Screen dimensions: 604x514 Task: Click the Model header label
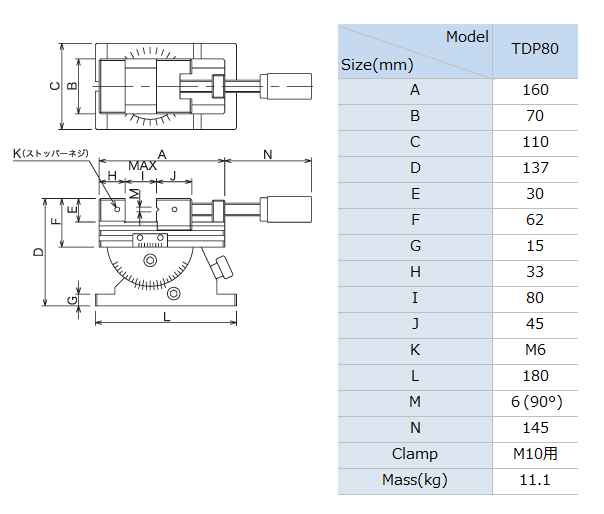click(467, 37)
